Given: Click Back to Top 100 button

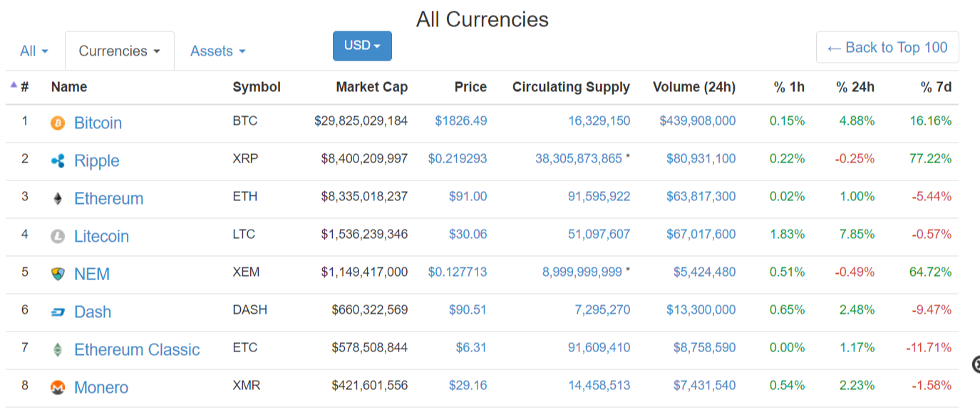Looking at the screenshot, I should pos(887,48).
